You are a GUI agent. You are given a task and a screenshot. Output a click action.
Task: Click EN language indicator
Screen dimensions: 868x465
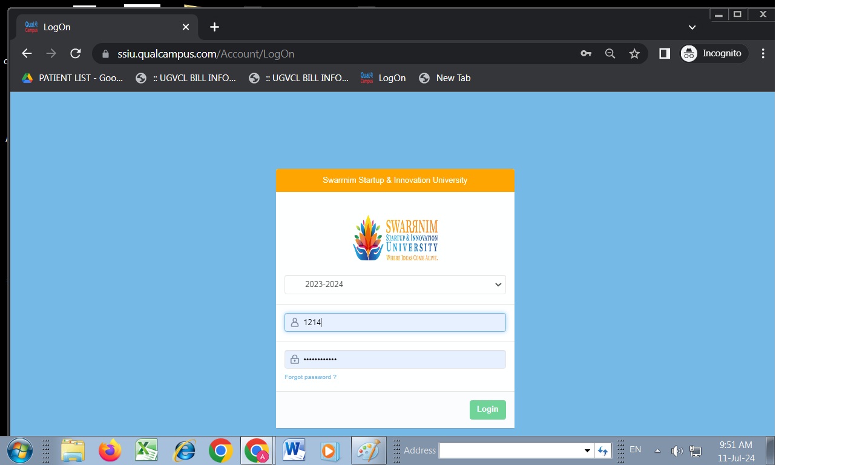point(636,450)
